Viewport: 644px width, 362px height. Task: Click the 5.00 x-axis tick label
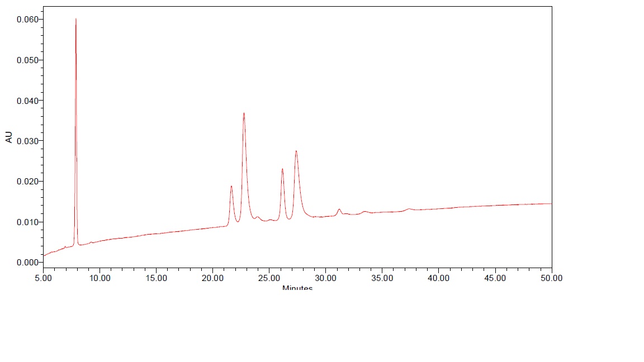click(x=44, y=278)
